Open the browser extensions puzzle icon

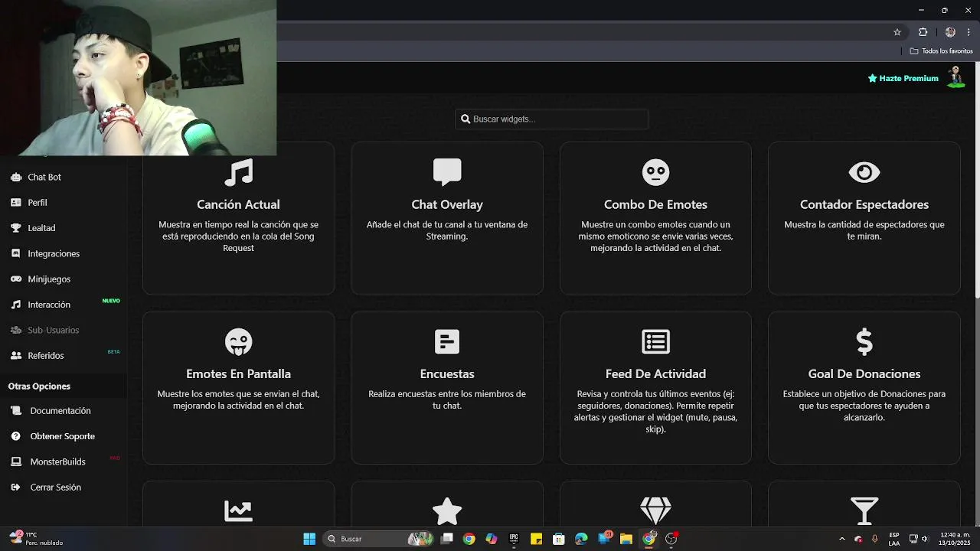923,32
